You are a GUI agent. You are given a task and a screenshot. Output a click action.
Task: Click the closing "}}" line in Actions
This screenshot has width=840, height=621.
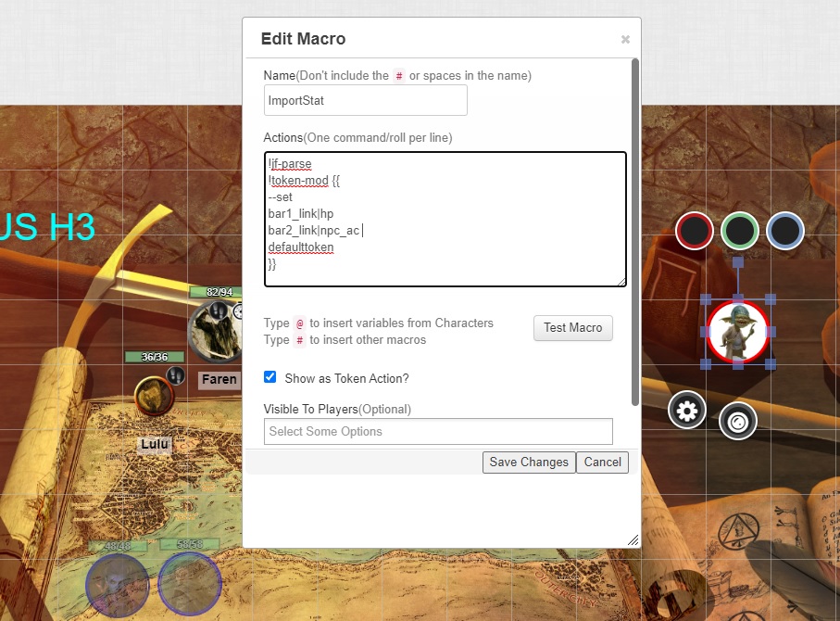[x=272, y=264]
